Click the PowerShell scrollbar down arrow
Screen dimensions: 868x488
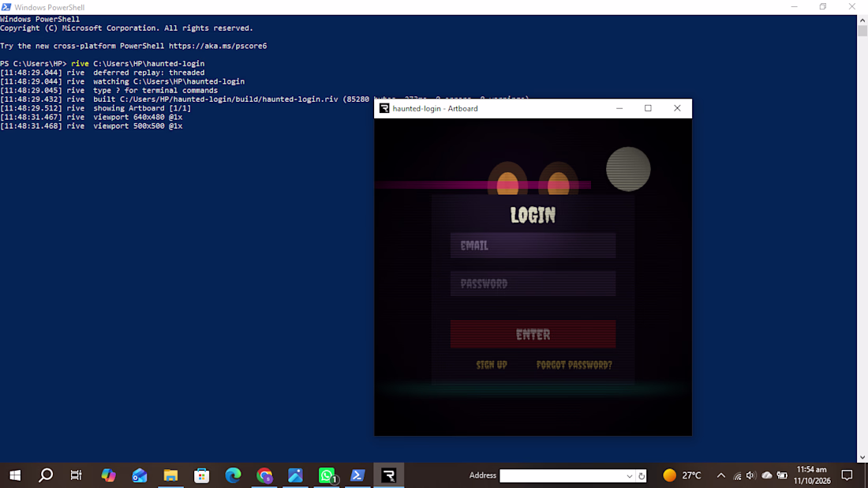pyautogui.click(x=862, y=457)
